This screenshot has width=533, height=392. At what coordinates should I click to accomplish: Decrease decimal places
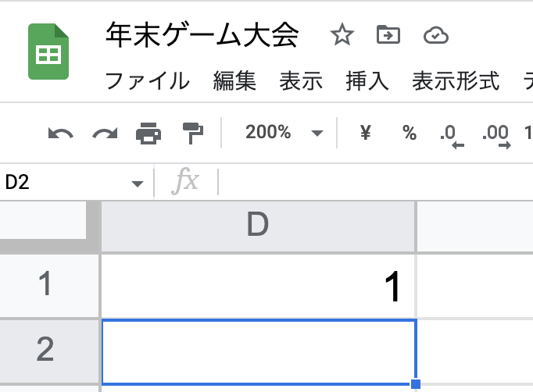point(452,136)
